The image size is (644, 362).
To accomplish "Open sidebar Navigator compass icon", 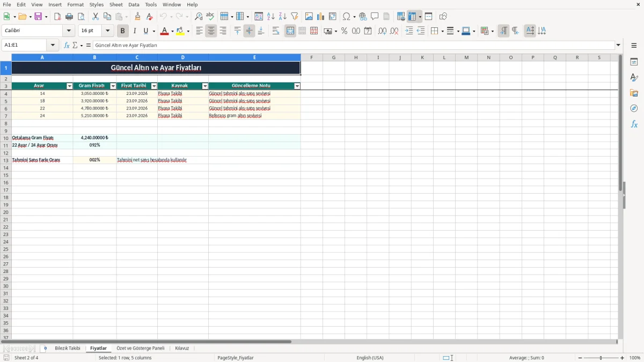I will 634,108.
